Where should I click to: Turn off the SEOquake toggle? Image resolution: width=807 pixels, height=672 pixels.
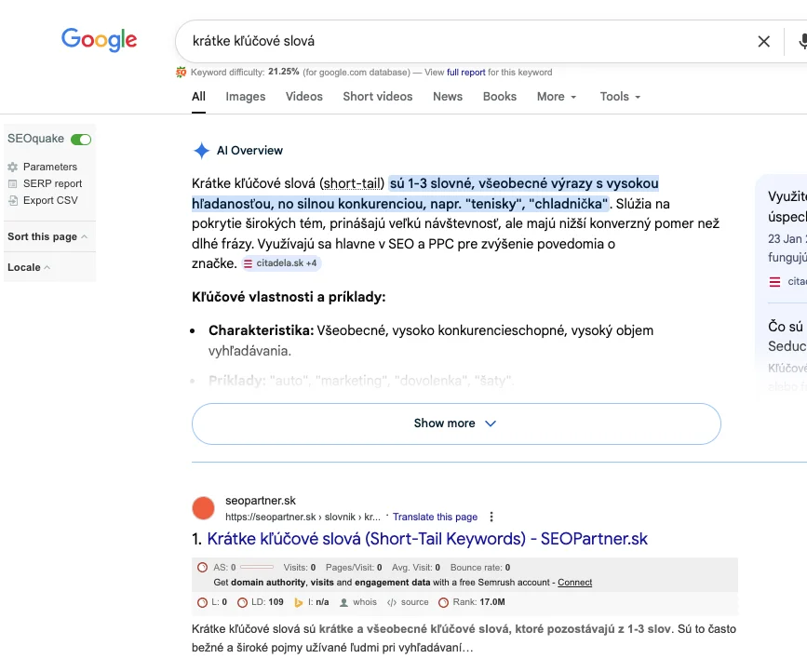[81, 139]
